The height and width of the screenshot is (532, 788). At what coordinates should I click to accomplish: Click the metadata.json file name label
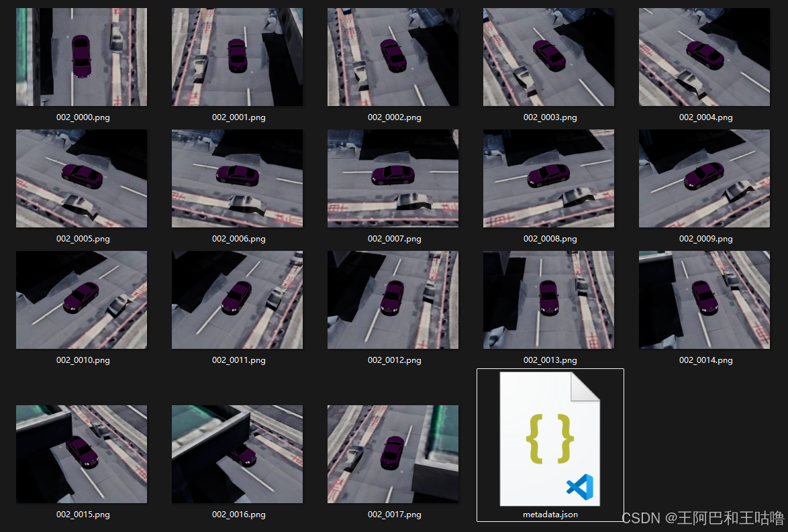[550, 515]
